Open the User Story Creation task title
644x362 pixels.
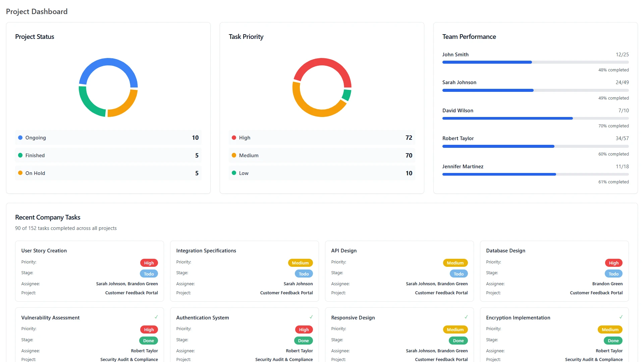pyautogui.click(x=44, y=251)
